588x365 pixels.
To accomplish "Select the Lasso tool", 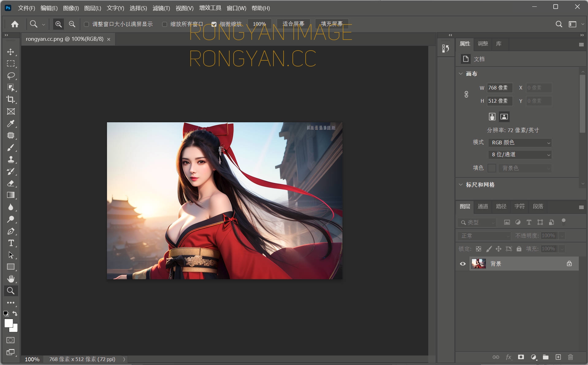I will 11,76.
